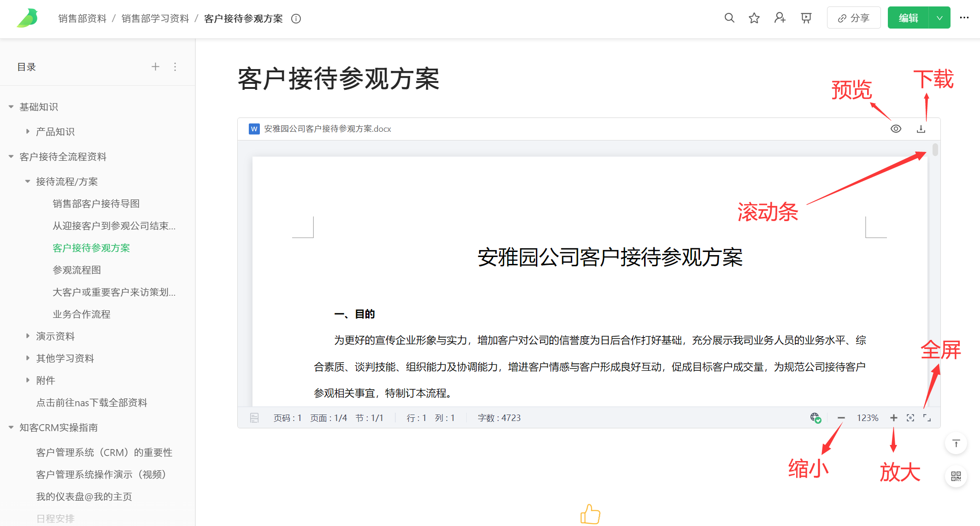Screen dimensions: 980x526
Task: Expand the 产品知识 tree section
Action: pos(27,131)
